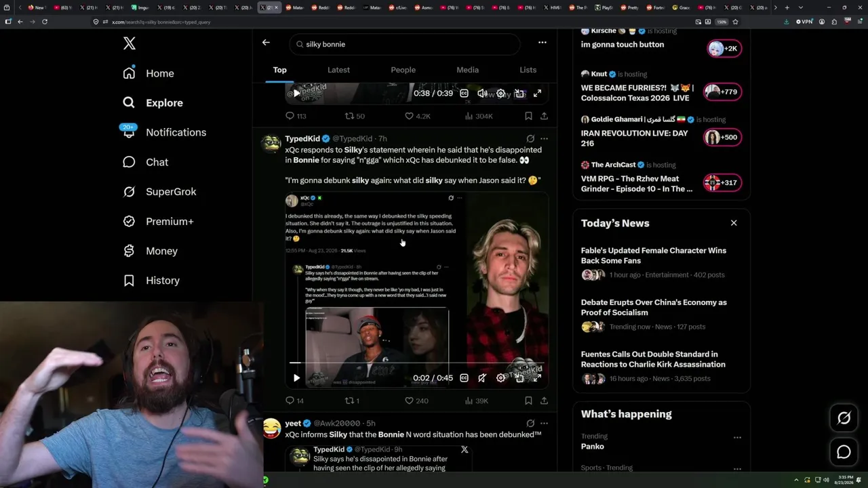The image size is (868, 488).
Task: Open 'Fuentes Calls Out Double Standard' story
Action: pos(661,367)
